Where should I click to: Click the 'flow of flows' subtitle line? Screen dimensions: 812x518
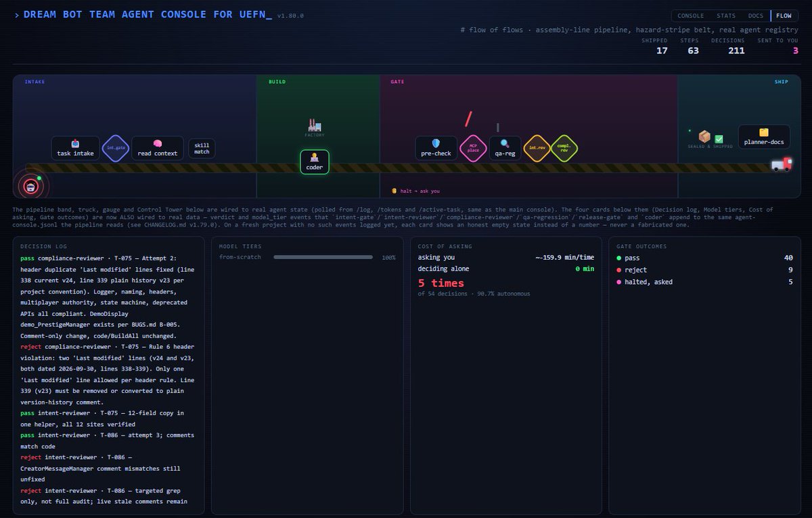[x=629, y=30]
